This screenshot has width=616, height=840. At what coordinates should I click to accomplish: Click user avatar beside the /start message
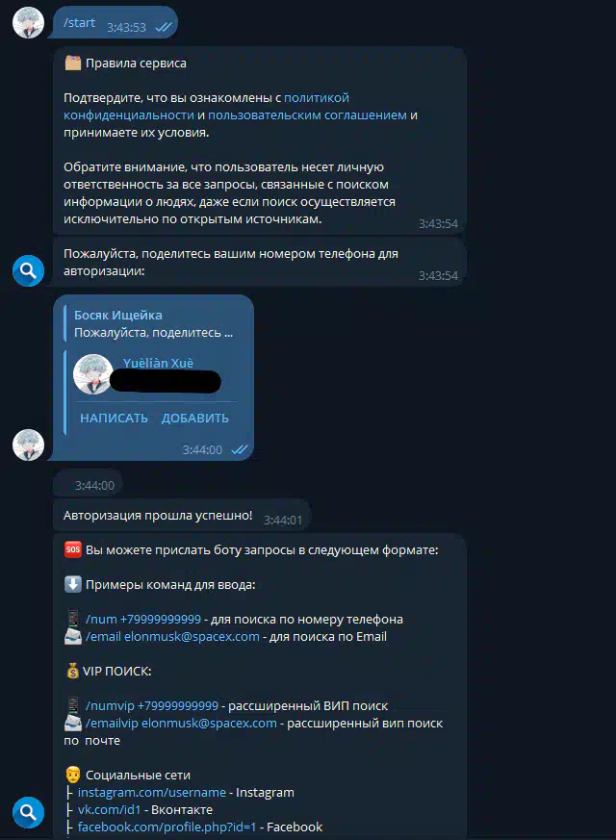coord(28,22)
